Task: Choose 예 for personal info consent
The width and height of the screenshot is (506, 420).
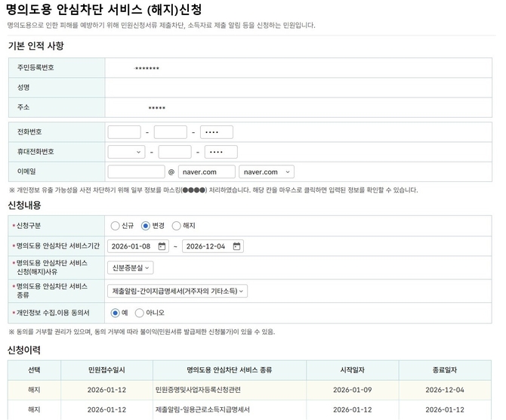Action: (115, 313)
